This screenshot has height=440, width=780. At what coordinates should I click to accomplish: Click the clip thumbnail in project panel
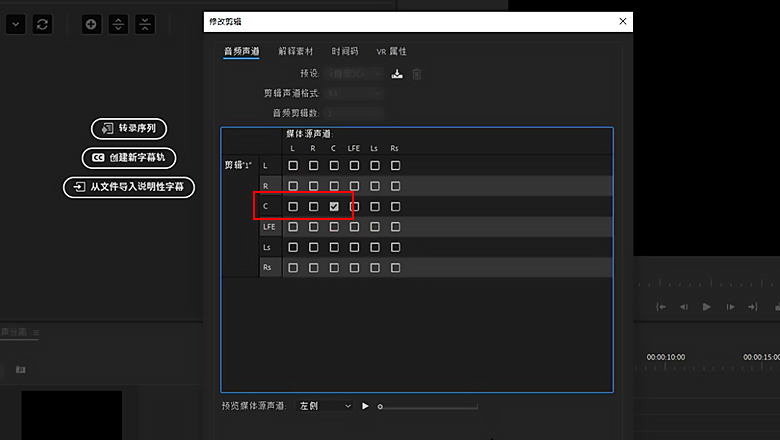(x=72, y=415)
